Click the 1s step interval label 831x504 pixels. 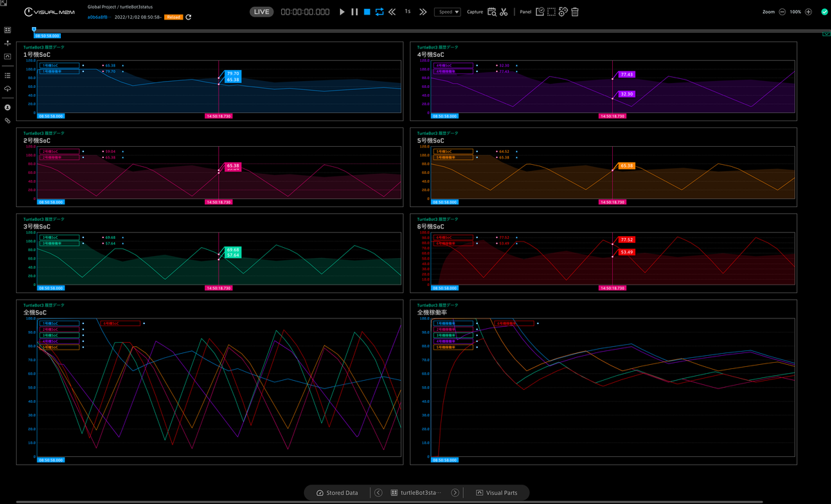click(x=408, y=12)
